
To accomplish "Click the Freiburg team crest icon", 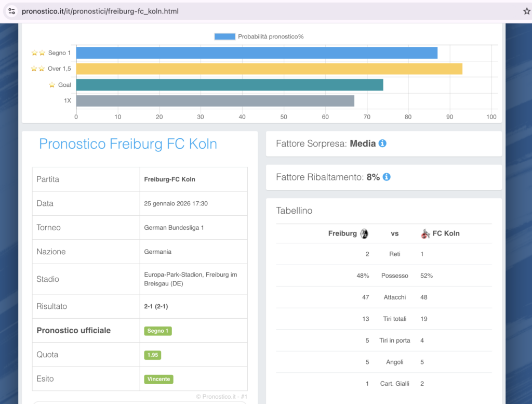I will (x=364, y=233).
